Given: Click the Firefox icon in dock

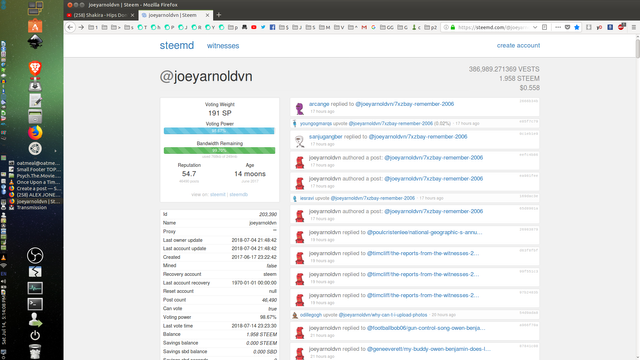Looking at the screenshot, I should click(35, 133).
